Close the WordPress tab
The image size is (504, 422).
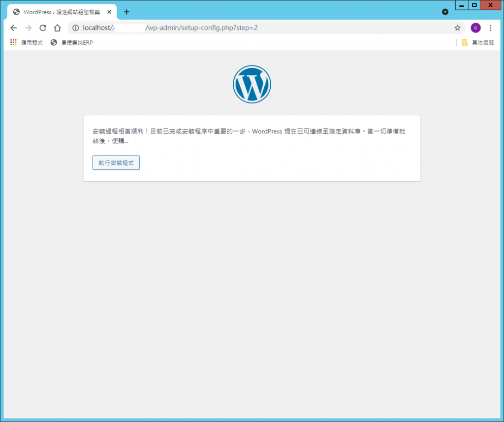pyautogui.click(x=109, y=12)
